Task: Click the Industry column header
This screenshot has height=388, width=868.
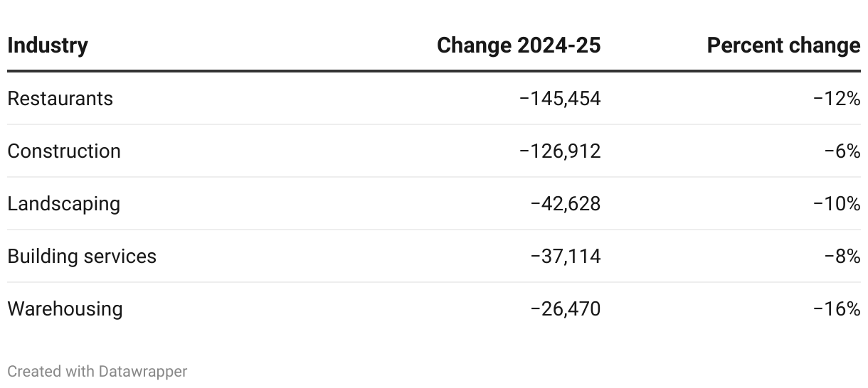Action: click(48, 45)
